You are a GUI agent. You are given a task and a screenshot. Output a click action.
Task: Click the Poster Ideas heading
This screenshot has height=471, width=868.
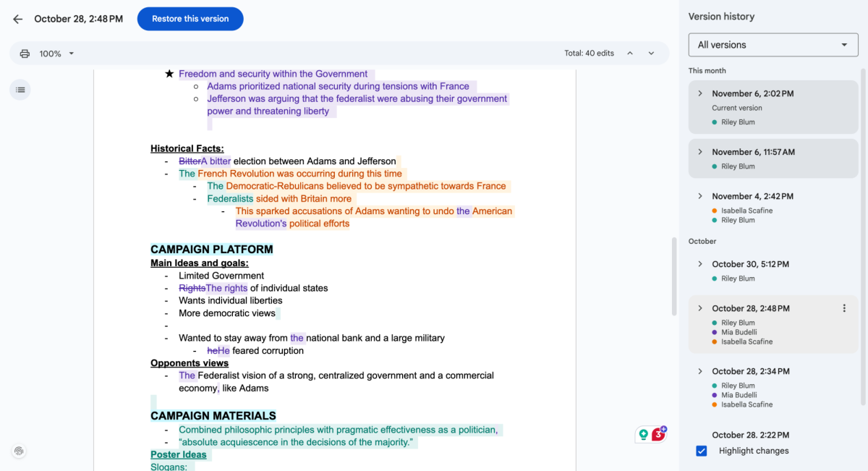[x=179, y=454]
